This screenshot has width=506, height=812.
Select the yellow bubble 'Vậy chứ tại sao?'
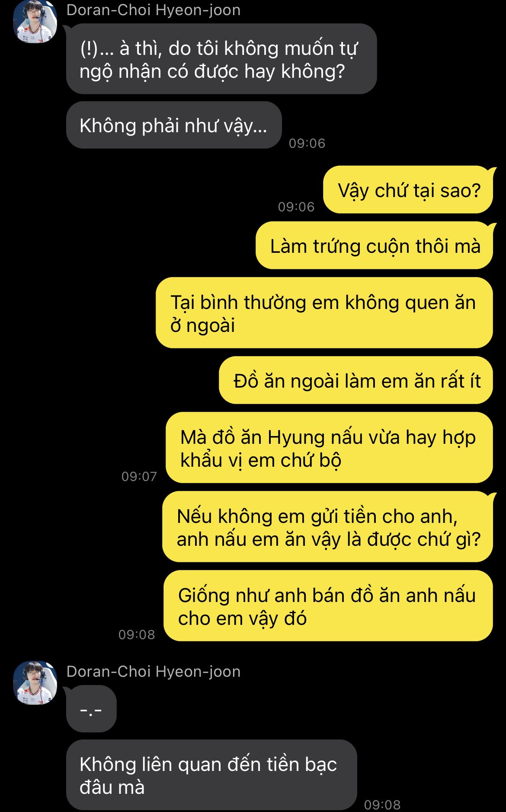click(x=408, y=190)
